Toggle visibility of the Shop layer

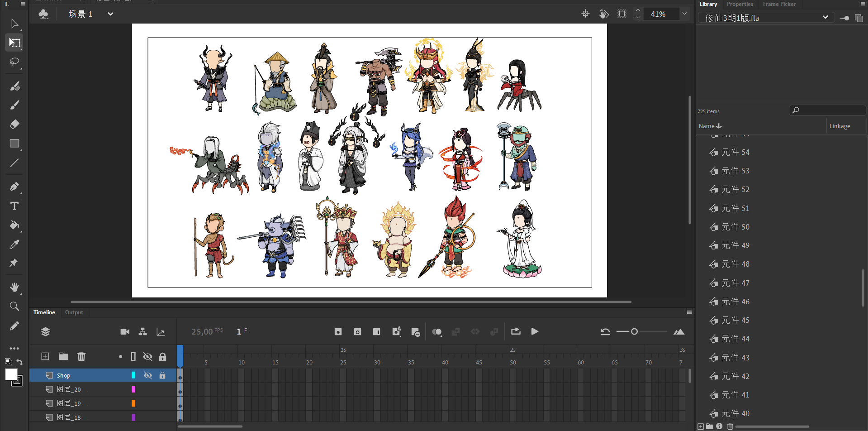point(147,375)
